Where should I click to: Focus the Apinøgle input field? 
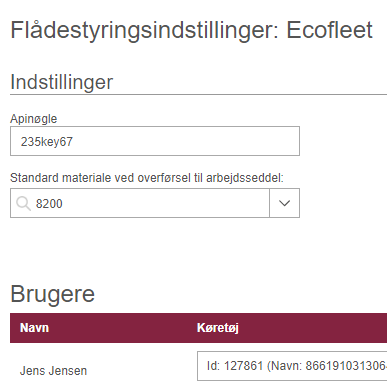click(x=155, y=141)
